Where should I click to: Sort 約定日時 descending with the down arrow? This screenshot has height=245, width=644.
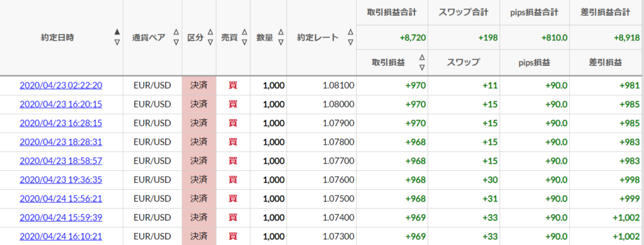tap(117, 42)
